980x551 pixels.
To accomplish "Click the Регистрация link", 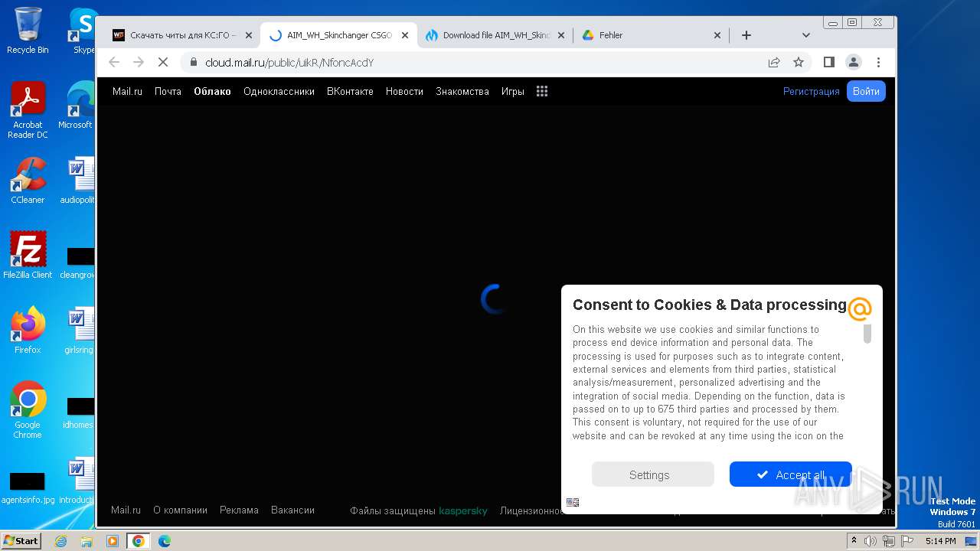I will 811,91.
